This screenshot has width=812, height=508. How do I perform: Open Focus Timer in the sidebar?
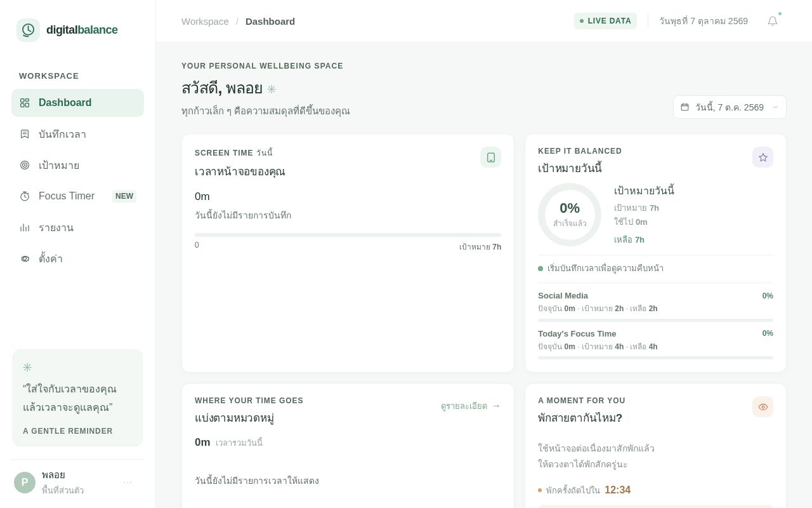point(77,196)
